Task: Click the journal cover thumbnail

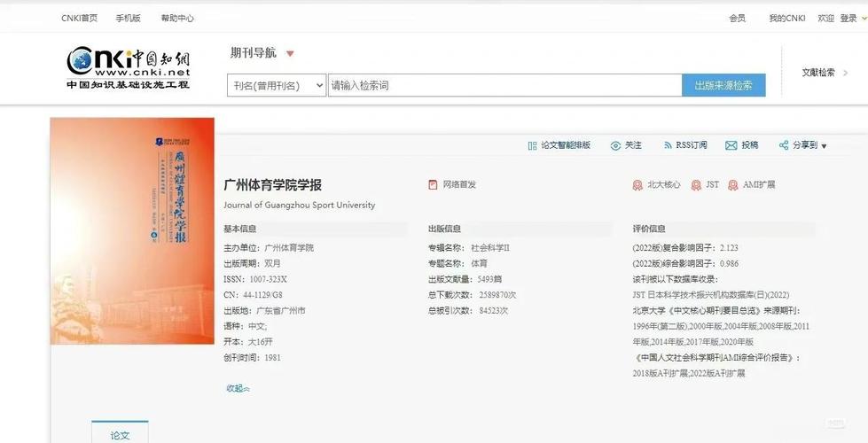Action: [x=132, y=230]
